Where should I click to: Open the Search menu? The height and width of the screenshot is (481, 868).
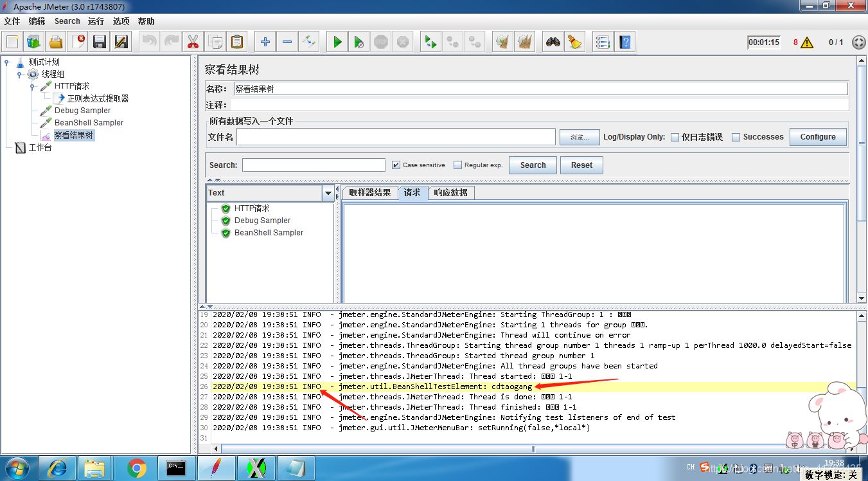point(67,21)
